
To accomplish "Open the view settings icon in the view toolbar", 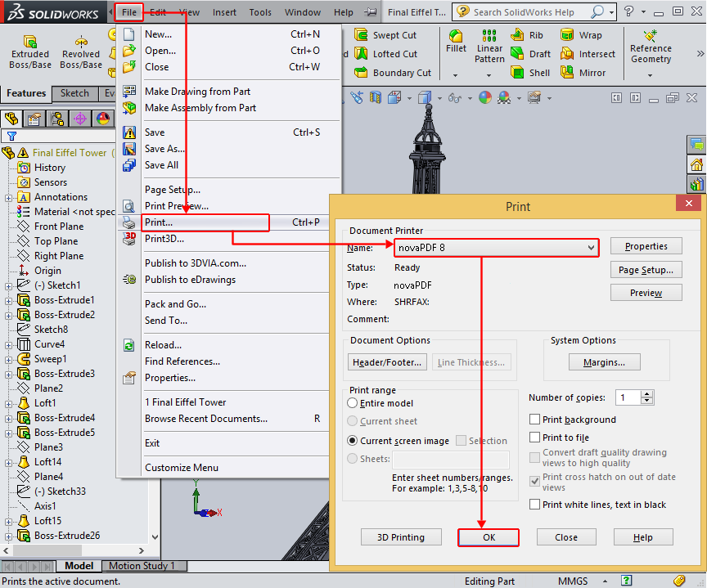I will [x=534, y=97].
